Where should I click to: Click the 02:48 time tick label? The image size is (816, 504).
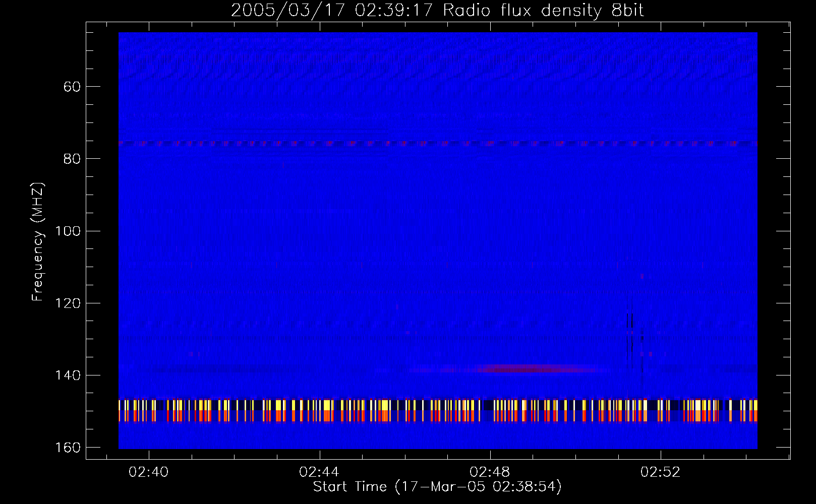coord(490,472)
